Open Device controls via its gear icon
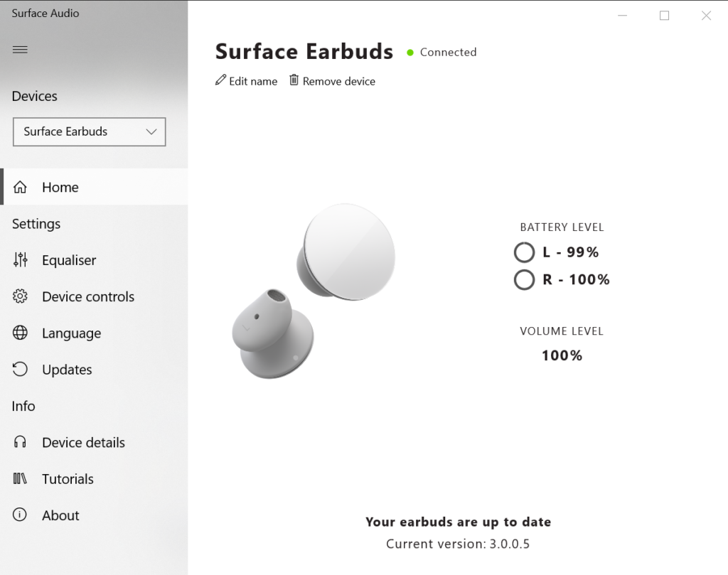 pos(20,296)
